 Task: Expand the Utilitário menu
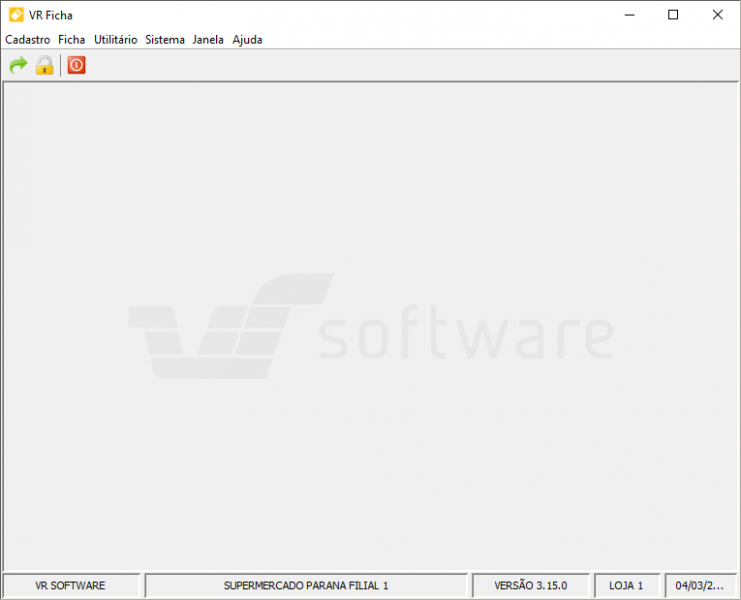115,40
